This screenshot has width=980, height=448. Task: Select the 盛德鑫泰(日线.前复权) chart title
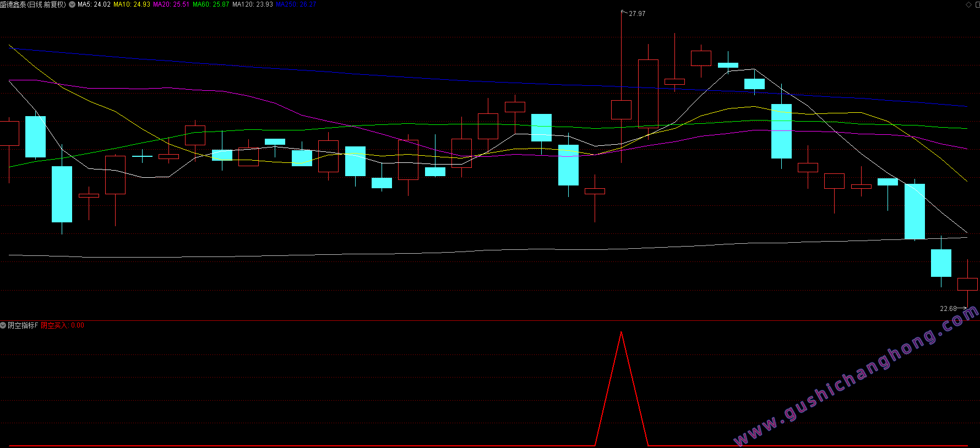(x=33, y=4)
